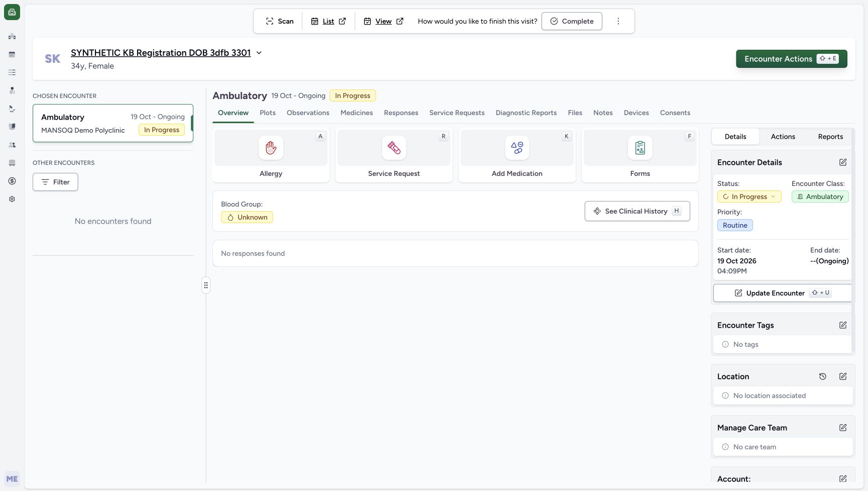Open the open-book sidebar icon
The image size is (868, 491).
coord(12,127)
